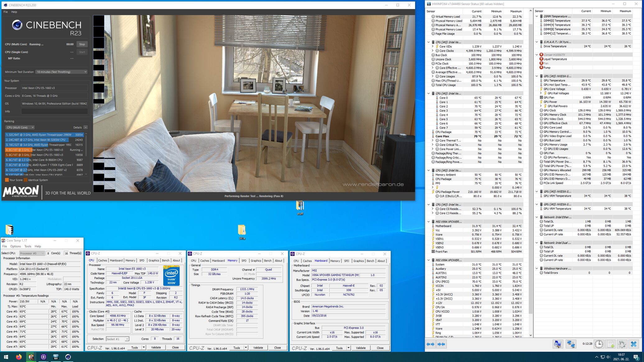Click the blue X icon in HWiNFO toolbar

(634, 344)
